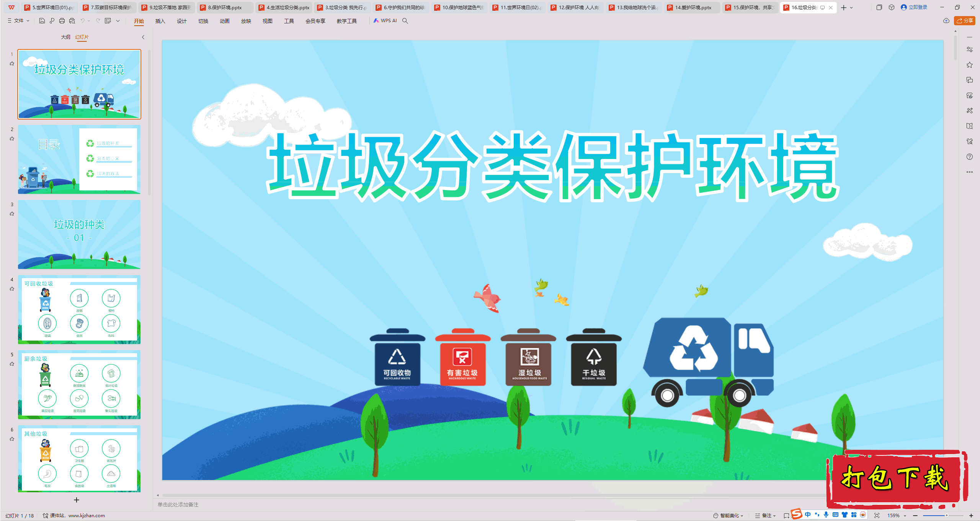Viewport: 980px width, 521px height.
Task: Open the new tab dropdown arrow beside plus
Action: point(851,7)
